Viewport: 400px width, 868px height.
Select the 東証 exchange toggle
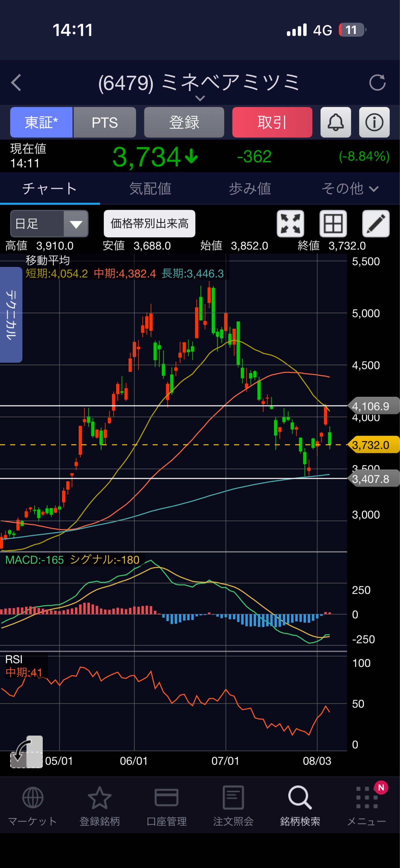tap(41, 122)
